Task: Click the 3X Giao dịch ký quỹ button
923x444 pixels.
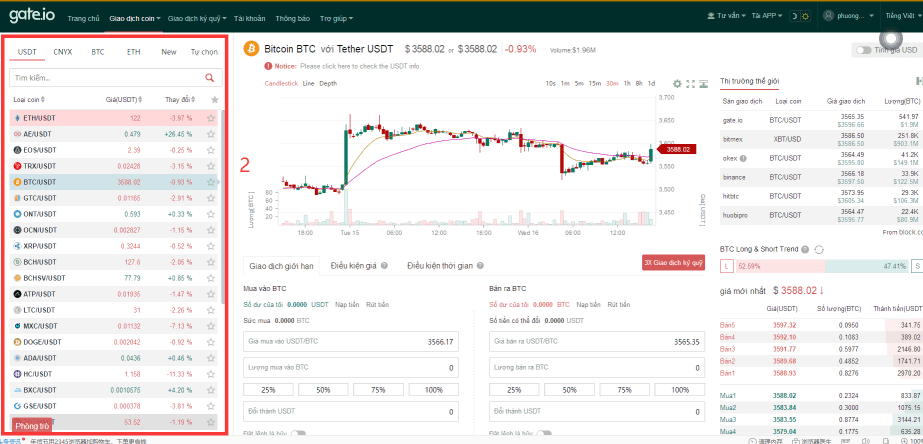Action: pos(673,263)
